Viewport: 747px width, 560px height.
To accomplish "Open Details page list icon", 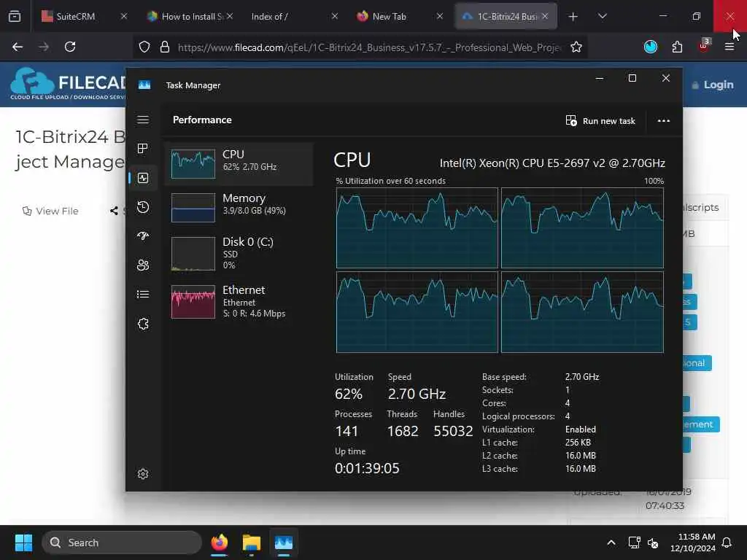I will pyautogui.click(x=143, y=295).
